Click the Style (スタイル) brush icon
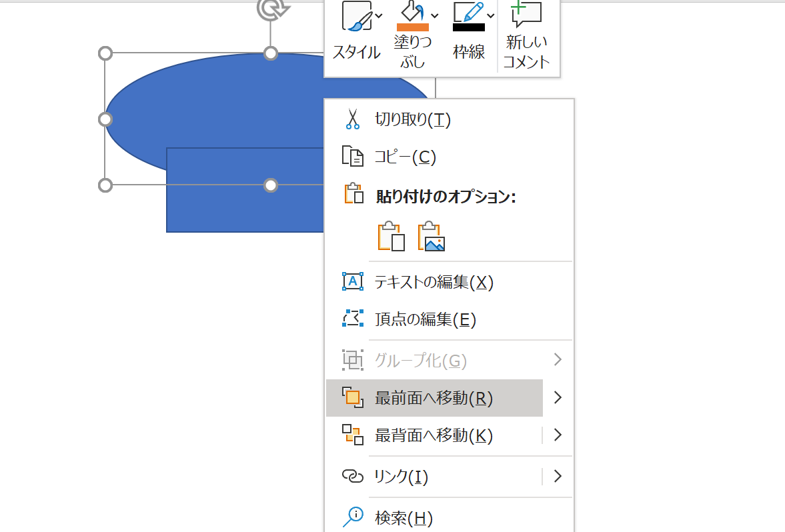Screen dimensions: 785x532 click(357, 16)
